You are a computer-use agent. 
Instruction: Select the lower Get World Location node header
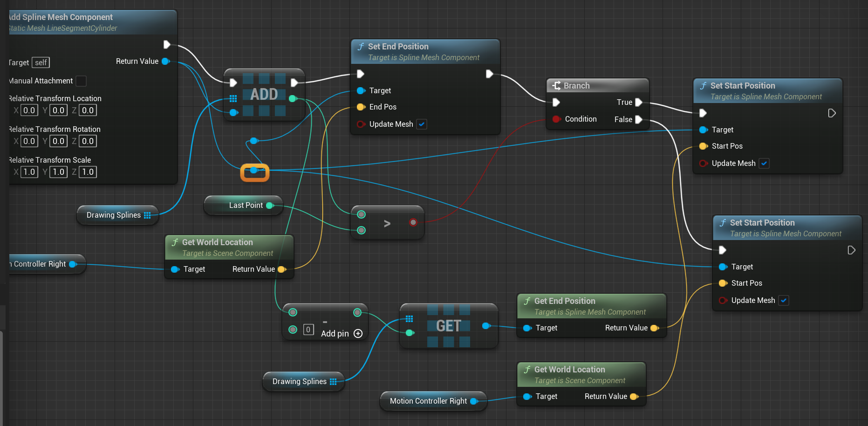(x=581, y=375)
